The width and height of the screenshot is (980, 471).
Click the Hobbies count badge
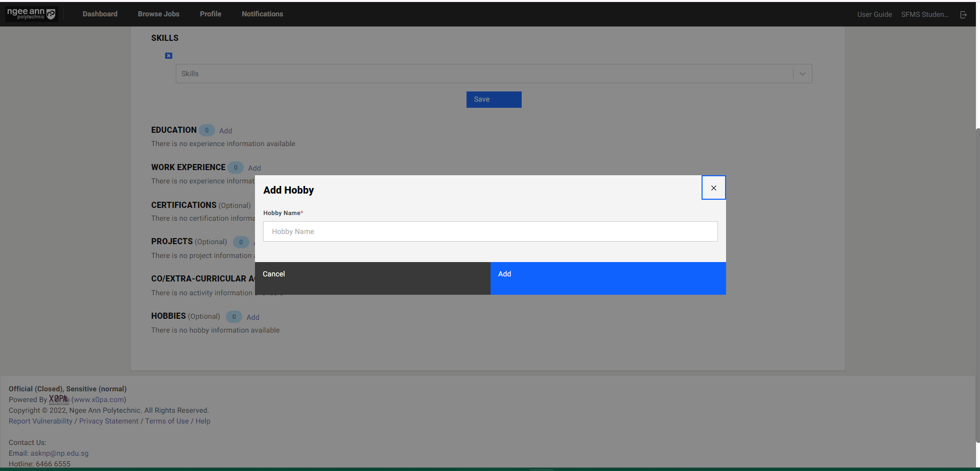[x=234, y=317]
